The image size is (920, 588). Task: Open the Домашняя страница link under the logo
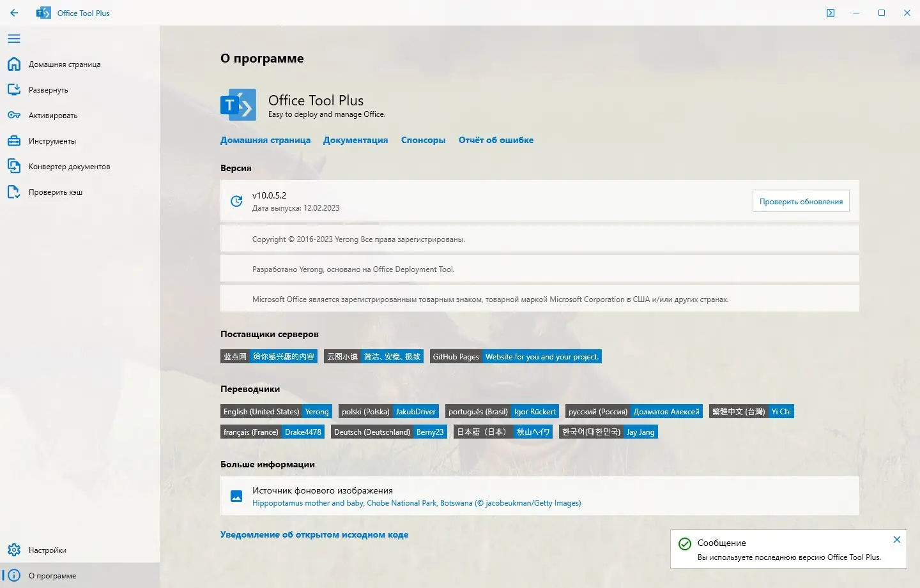pyautogui.click(x=265, y=140)
